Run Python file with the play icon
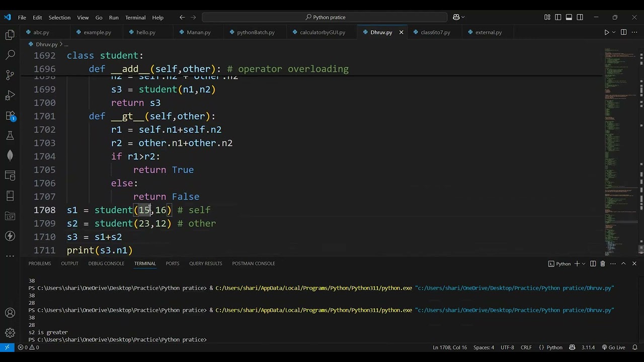The width and height of the screenshot is (644, 362). 606,32
